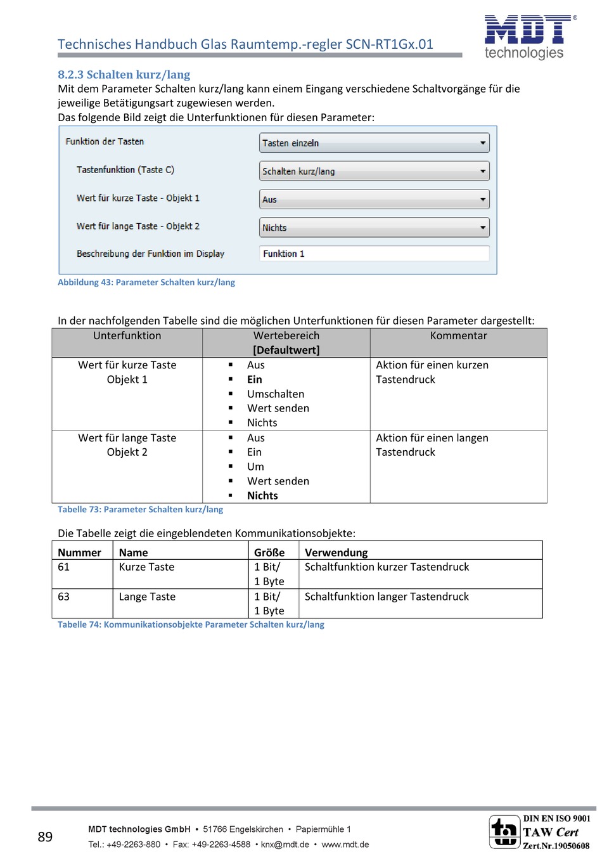
Task: Click the 'Um' list entry
Action: click(255, 467)
